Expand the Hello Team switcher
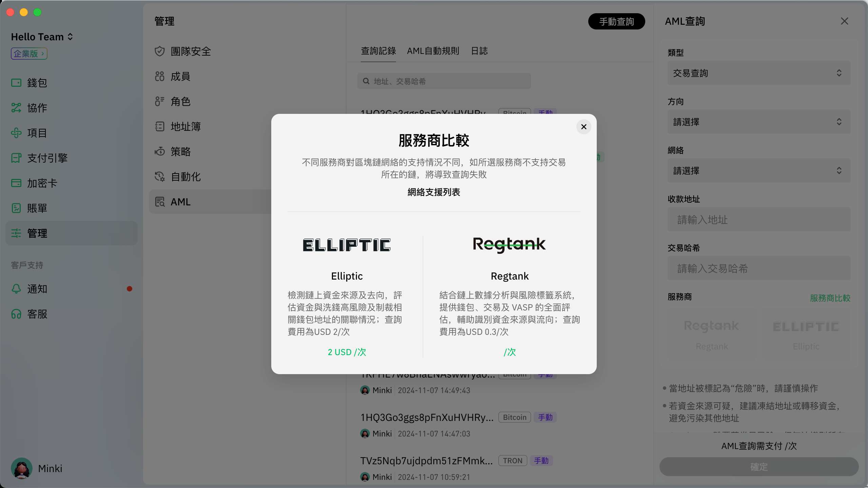The width and height of the screenshot is (868, 488). coord(42,37)
